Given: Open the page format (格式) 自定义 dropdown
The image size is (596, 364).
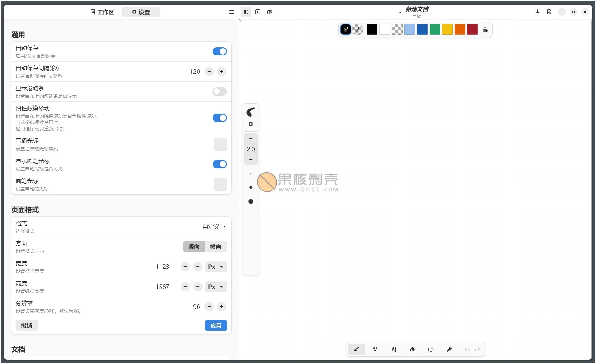Looking at the screenshot, I should click(x=214, y=226).
